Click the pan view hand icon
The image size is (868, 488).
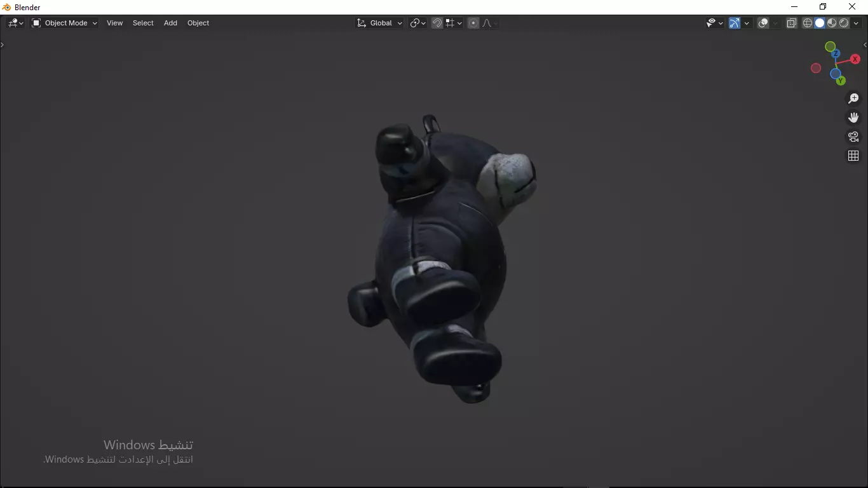click(x=853, y=118)
